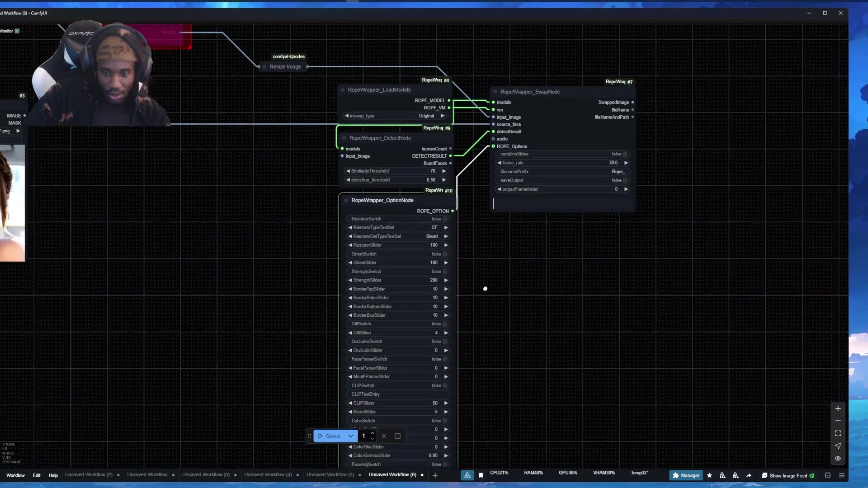This screenshot has height=488, width=868.
Task: Click the bookmark icon in status bar
Action: pyautogui.click(x=481, y=475)
